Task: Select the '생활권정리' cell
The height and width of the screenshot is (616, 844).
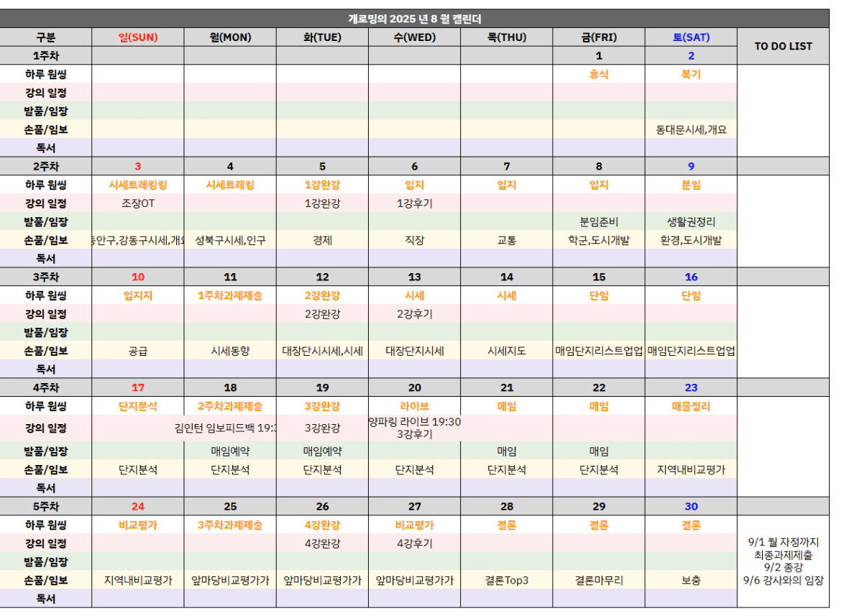Action: [691, 221]
